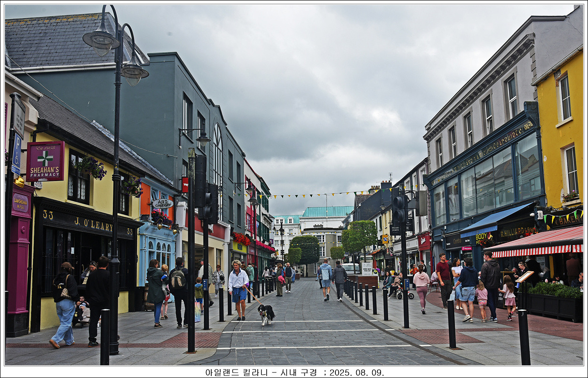Click the "Centra" store sign

point(457,241)
